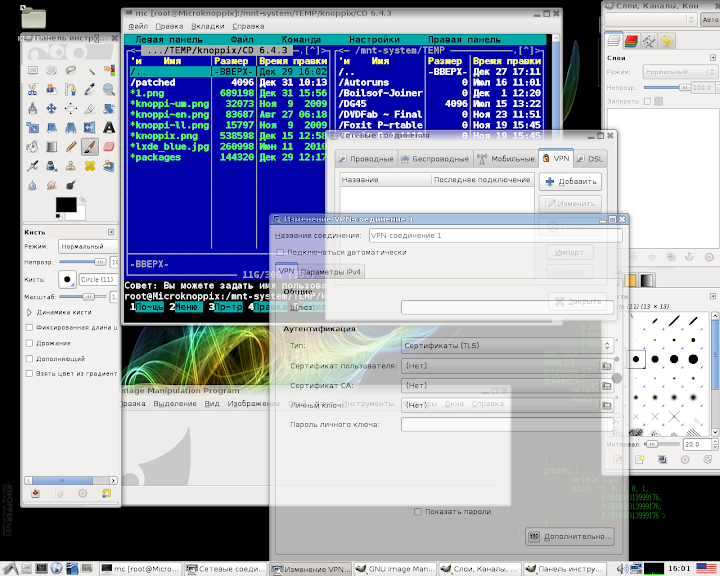The width and height of the screenshot is (720, 576).
Task: Pick the Color Picker eyedropper tool
Action: (x=90, y=89)
